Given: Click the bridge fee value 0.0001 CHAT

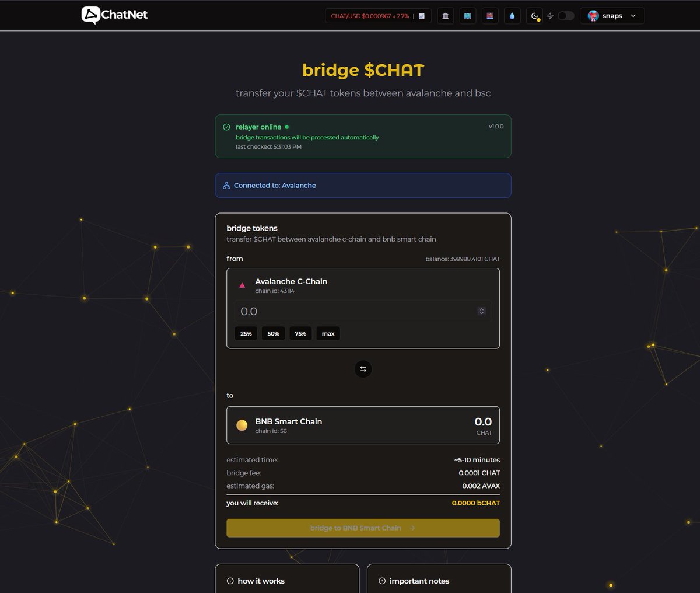Looking at the screenshot, I should tap(480, 473).
